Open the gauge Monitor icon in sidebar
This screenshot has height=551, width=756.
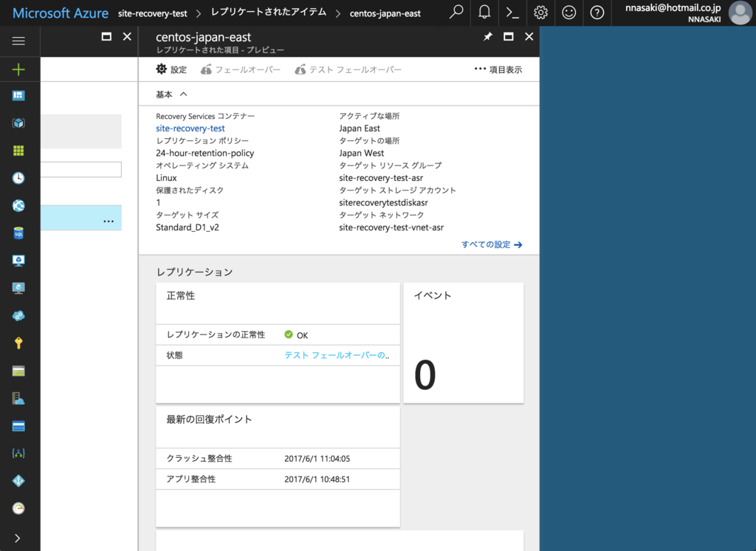18,508
